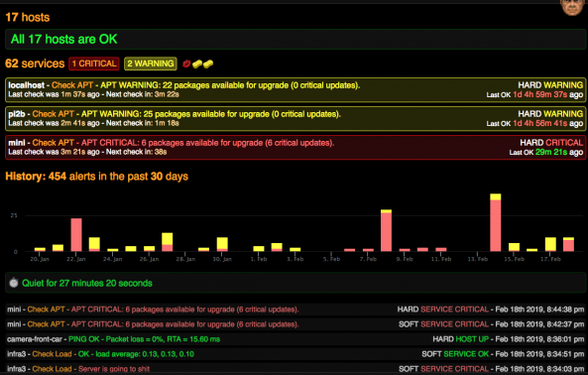Click the Doom face avatar icon
The height and width of the screenshot is (375, 588).
pyautogui.click(x=572, y=8)
